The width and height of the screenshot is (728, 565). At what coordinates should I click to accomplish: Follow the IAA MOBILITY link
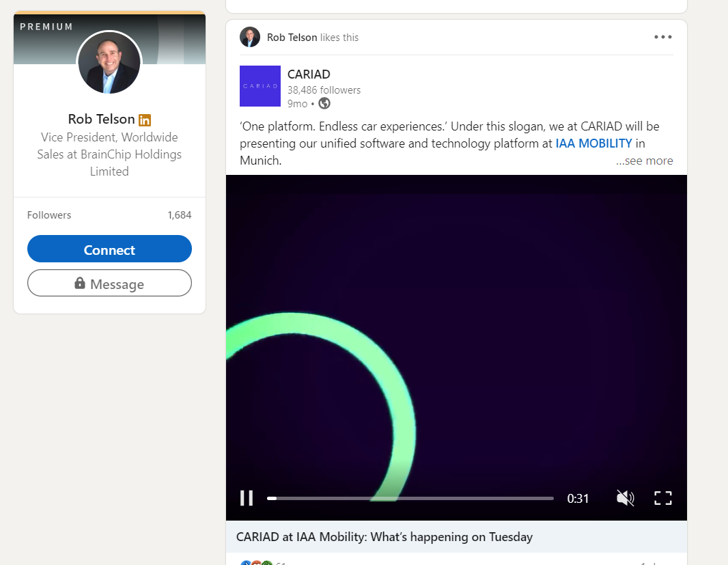pos(594,143)
